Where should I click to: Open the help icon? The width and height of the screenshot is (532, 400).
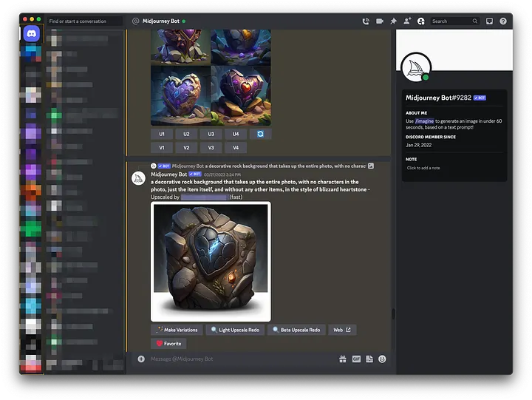503,21
